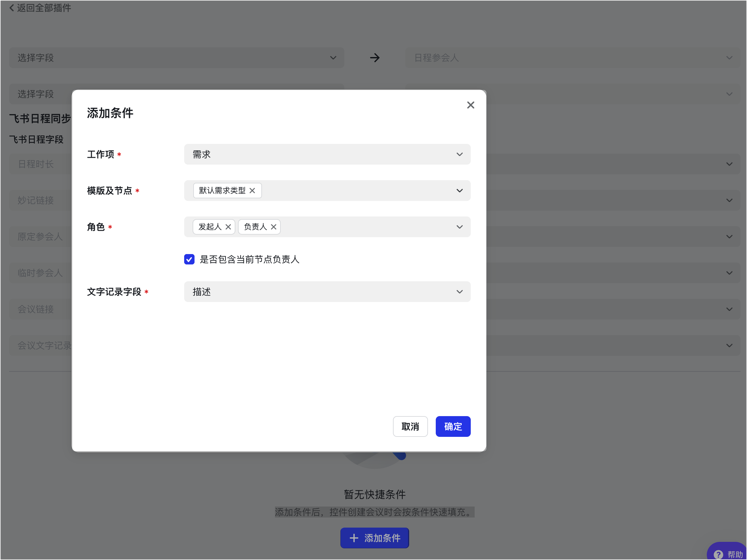Click the question mark help icon
747x560 pixels.
tap(718, 554)
